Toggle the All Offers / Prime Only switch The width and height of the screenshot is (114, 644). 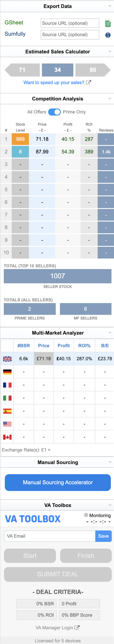54,112
